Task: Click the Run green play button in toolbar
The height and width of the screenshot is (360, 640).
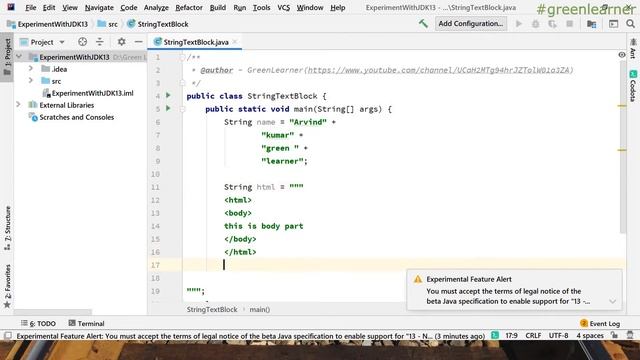Action: click(519, 24)
